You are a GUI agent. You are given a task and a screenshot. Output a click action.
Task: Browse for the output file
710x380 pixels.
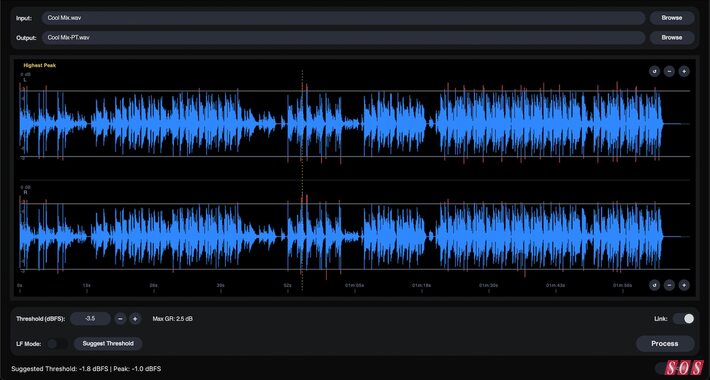click(672, 38)
